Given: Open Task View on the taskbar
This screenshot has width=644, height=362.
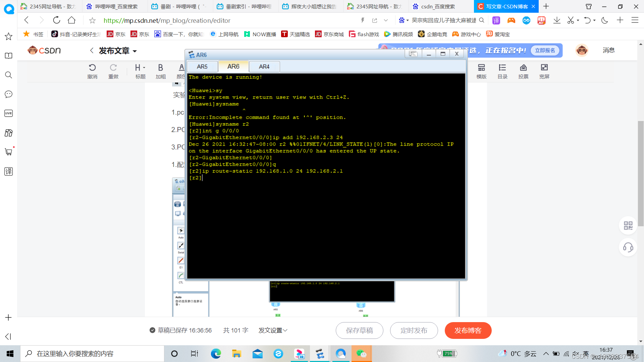Looking at the screenshot, I should [194, 354].
